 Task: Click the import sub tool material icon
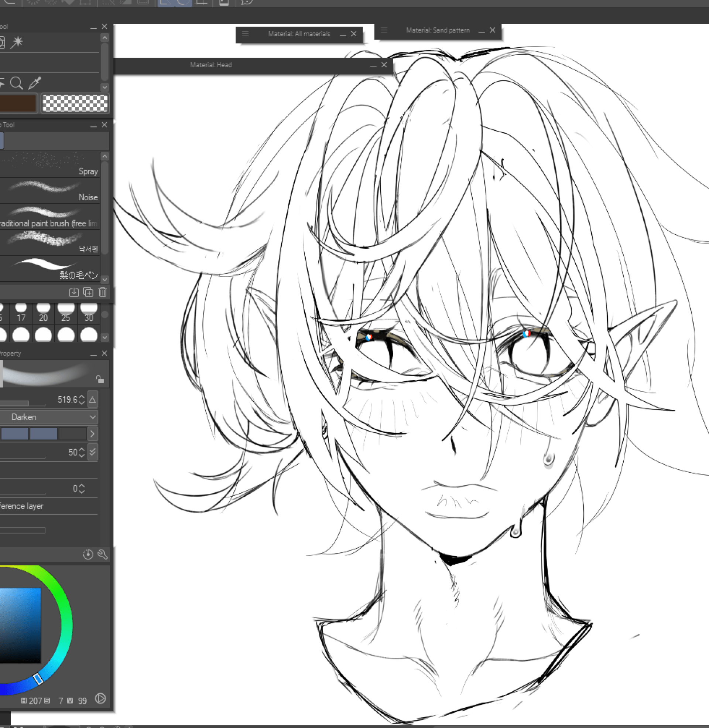74,292
